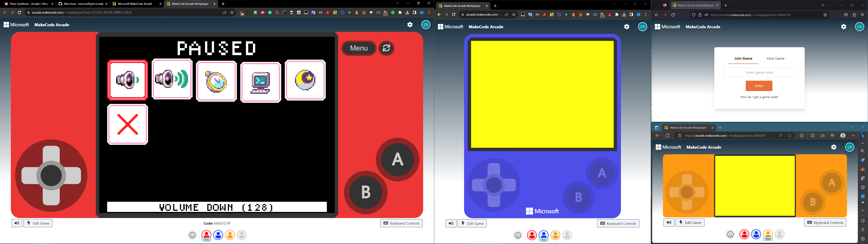Open the MakeCode Arcade settings gear
The height and width of the screenshot is (244, 868).
click(410, 25)
